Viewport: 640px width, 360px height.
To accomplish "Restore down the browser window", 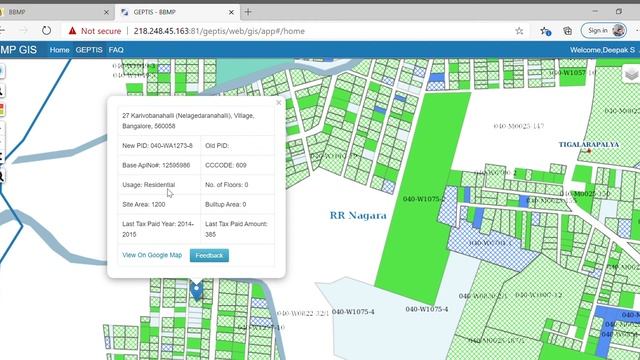I will 619,11.
